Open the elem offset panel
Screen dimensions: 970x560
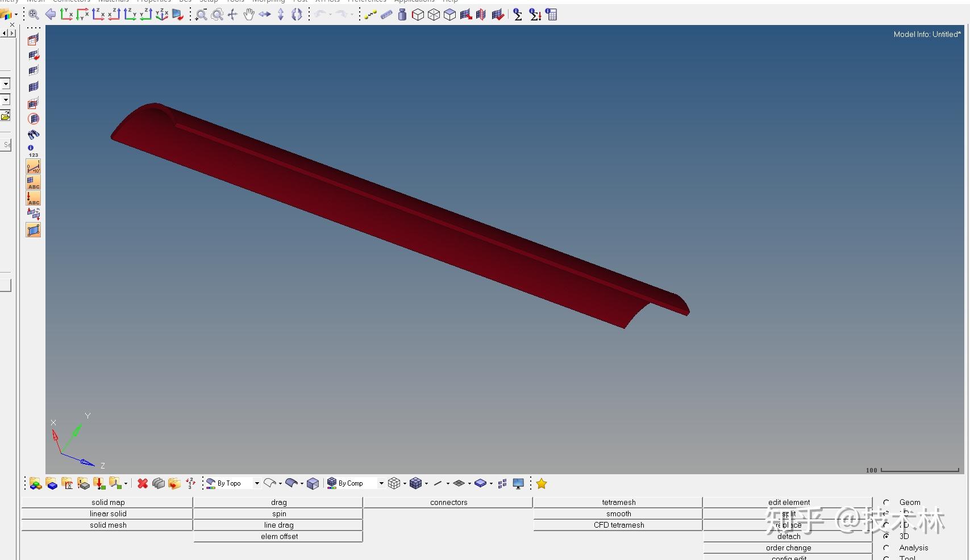click(x=278, y=536)
